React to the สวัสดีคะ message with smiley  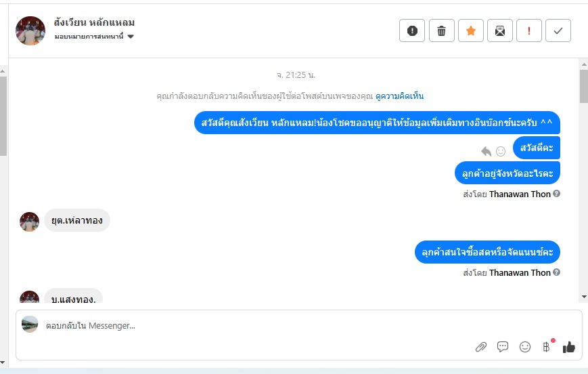[x=501, y=151]
